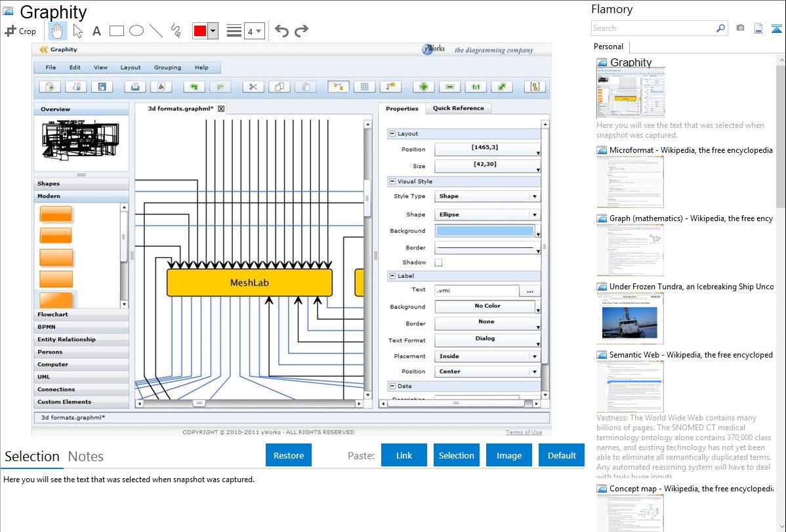Open the File menu in Graphity
786x532 pixels.
(51, 67)
